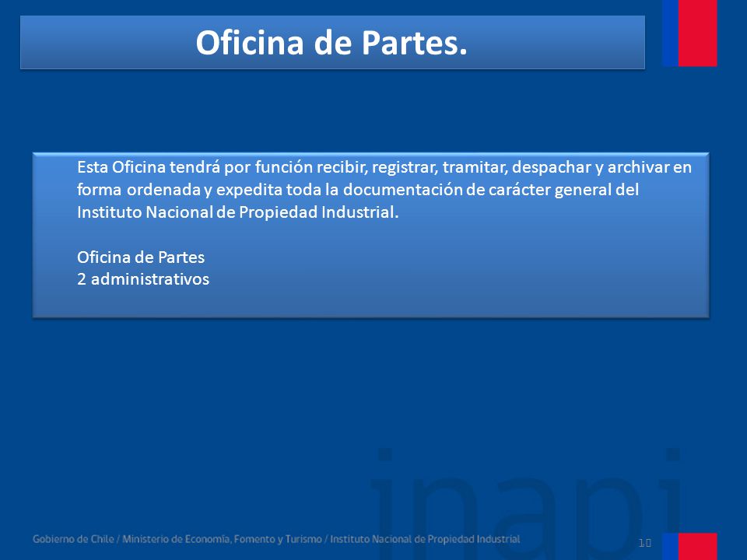
Task: Click the slide title 'Oficina de Partes.'
Action: click(x=331, y=43)
